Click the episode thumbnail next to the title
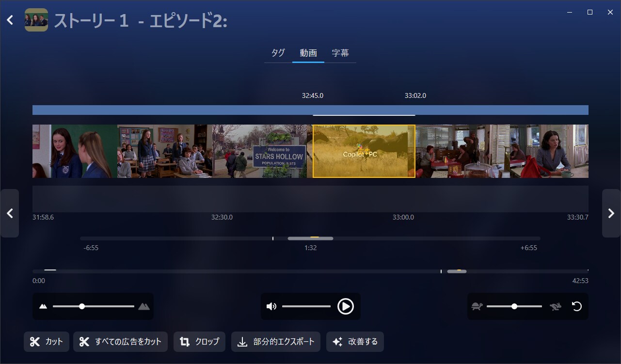The image size is (621, 364). (36, 20)
